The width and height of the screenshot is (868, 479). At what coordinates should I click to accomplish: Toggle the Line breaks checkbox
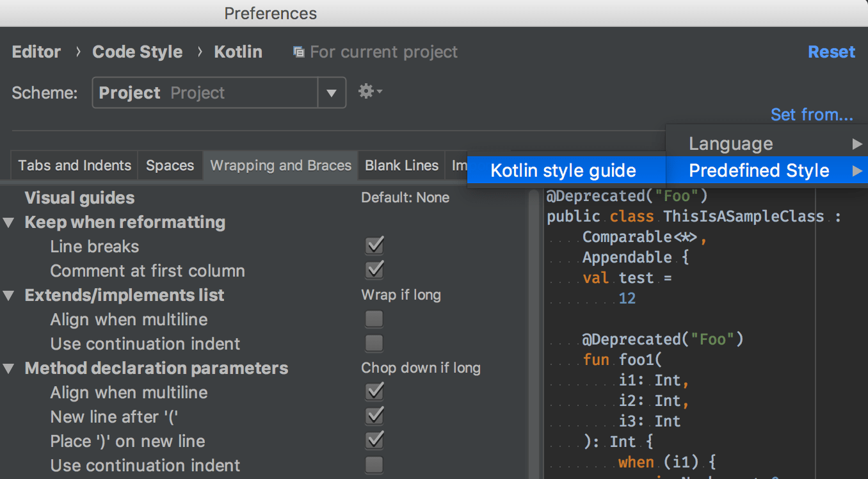coord(374,246)
